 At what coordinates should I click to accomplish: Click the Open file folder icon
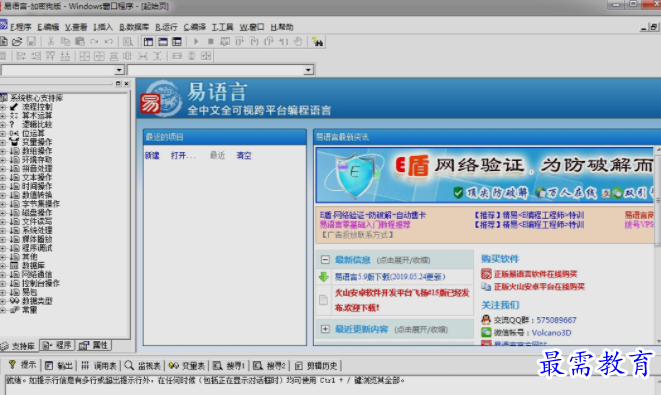tap(17, 41)
